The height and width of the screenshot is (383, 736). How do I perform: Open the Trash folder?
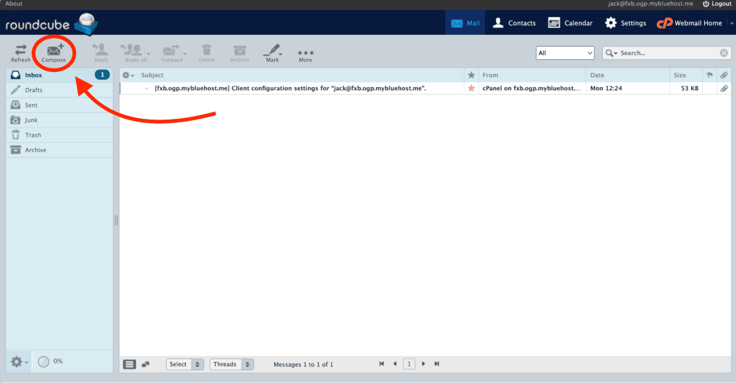(59, 135)
